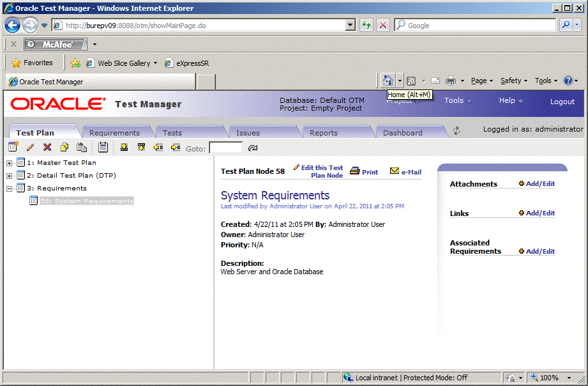Open the Home button dropdown arrow
This screenshot has width=588, height=386.
[x=400, y=81]
